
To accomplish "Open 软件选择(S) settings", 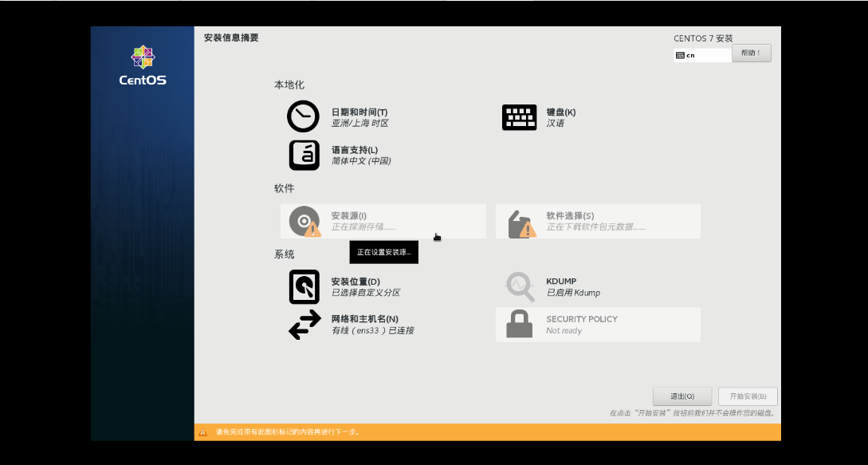I will 570,215.
